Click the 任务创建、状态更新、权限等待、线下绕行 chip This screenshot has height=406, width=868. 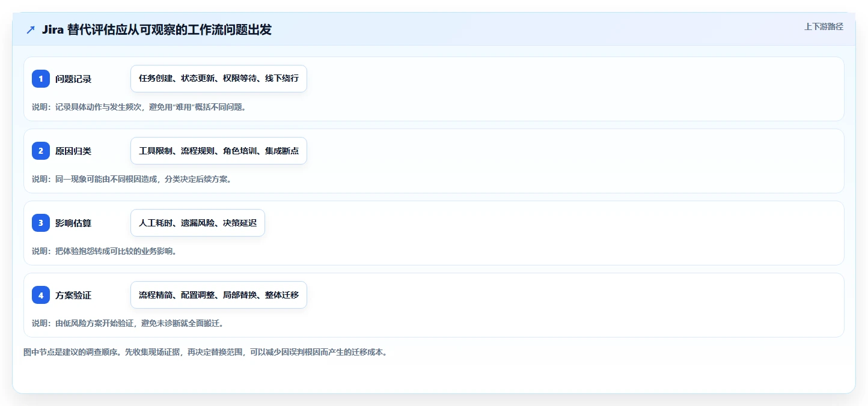tap(219, 79)
